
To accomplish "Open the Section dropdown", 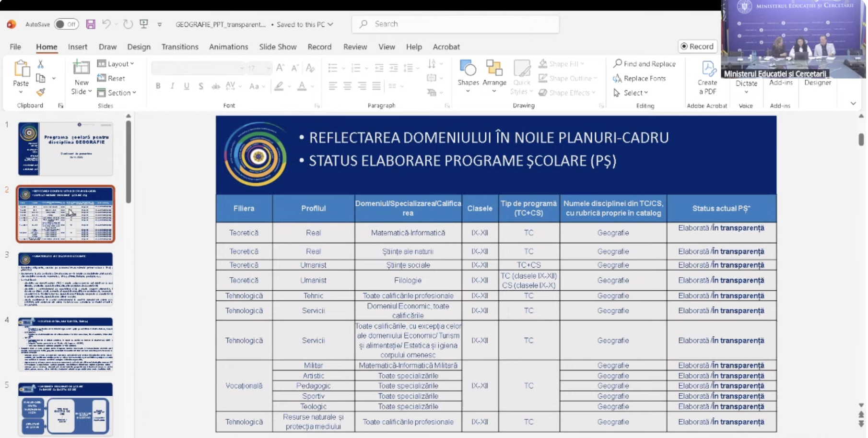I will pos(117,93).
